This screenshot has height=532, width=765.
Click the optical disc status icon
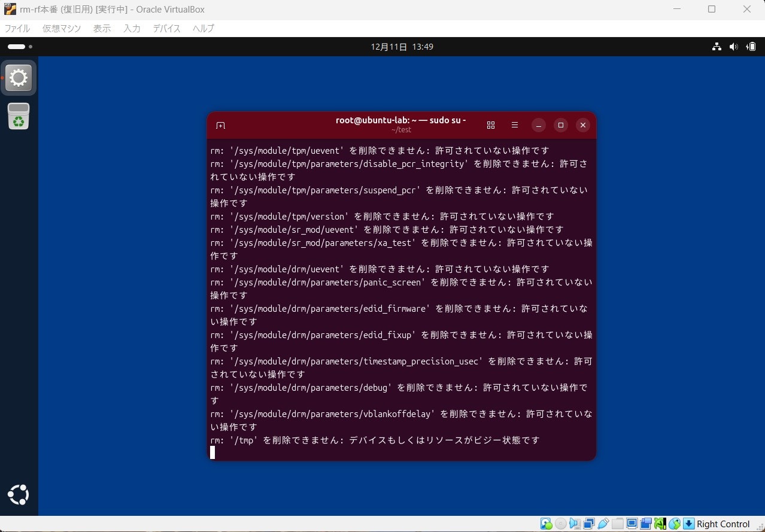(x=561, y=524)
